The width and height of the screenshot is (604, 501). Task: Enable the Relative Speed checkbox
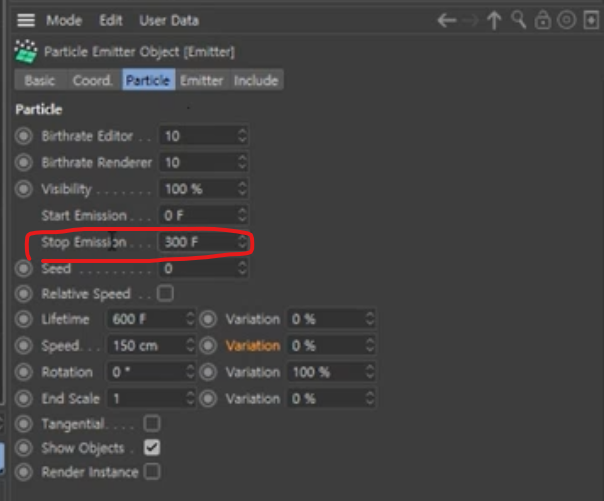click(x=166, y=293)
